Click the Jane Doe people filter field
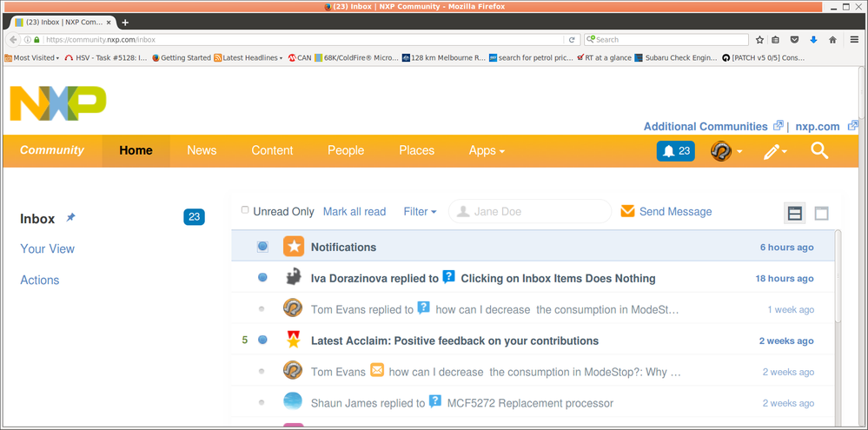 point(530,211)
